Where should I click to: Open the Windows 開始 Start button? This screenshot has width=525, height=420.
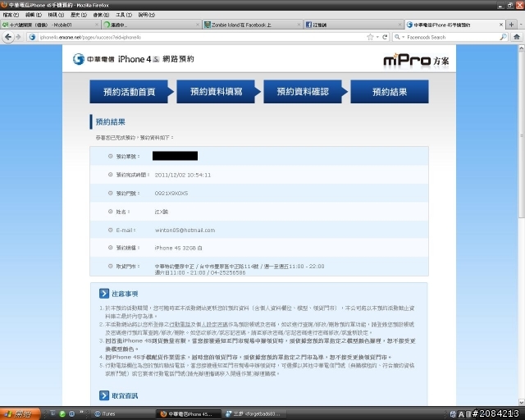pyautogui.click(x=20, y=413)
